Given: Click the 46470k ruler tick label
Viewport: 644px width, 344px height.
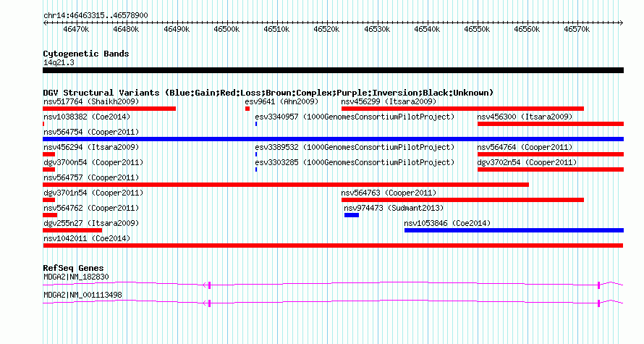Looking at the screenshot, I should [76, 29].
